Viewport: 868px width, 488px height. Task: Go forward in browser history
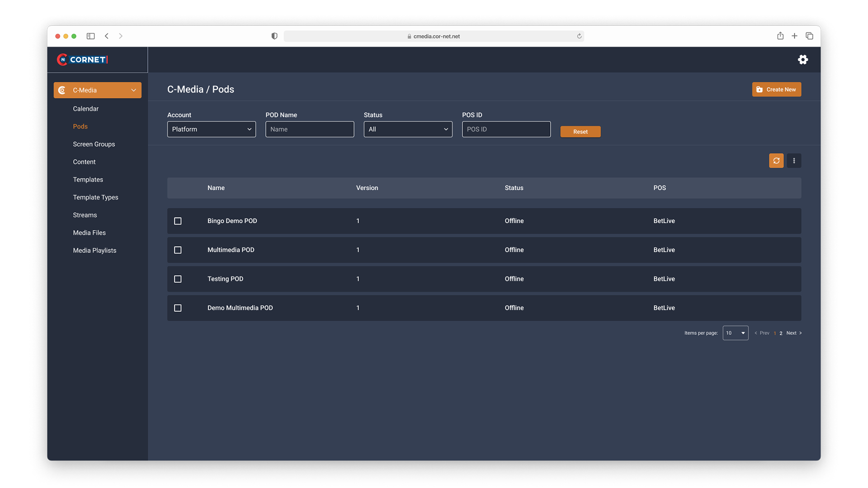121,36
